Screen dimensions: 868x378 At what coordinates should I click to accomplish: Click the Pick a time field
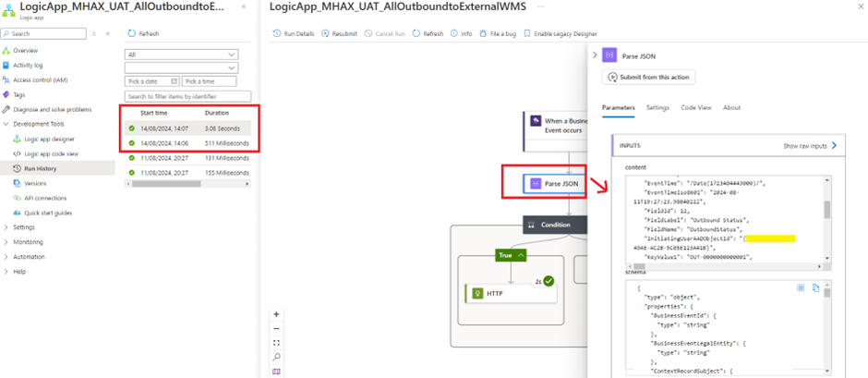pos(209,81)
